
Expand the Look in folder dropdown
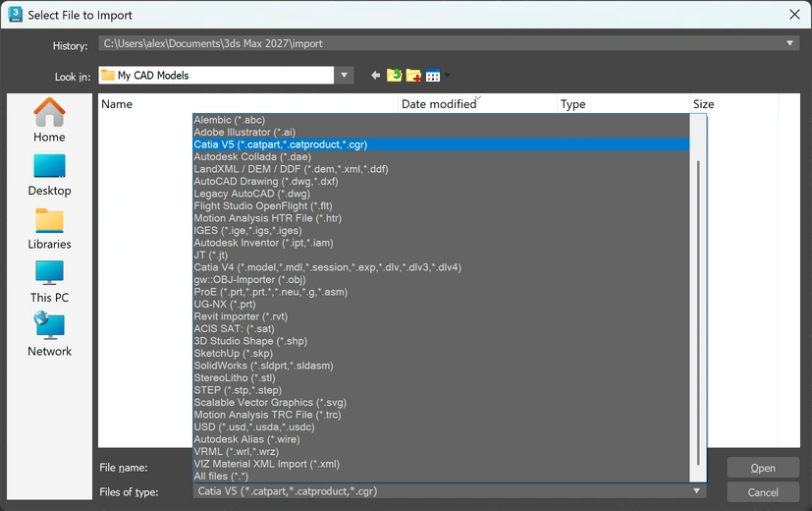pos(344,75)
